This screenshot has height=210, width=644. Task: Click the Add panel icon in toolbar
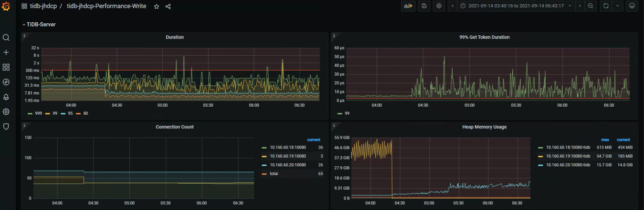pyautogui.click(x=408, y=6)
